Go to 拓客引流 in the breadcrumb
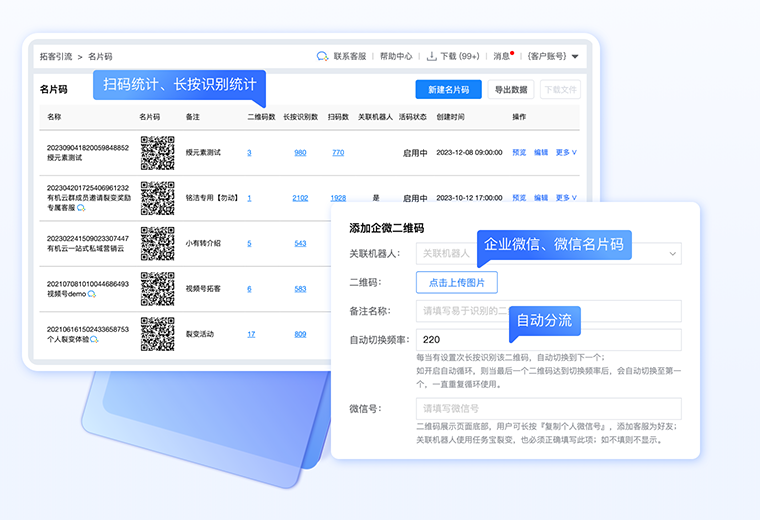Image resolution: width=760 pixels, height=520 pixels. point(55,57)
